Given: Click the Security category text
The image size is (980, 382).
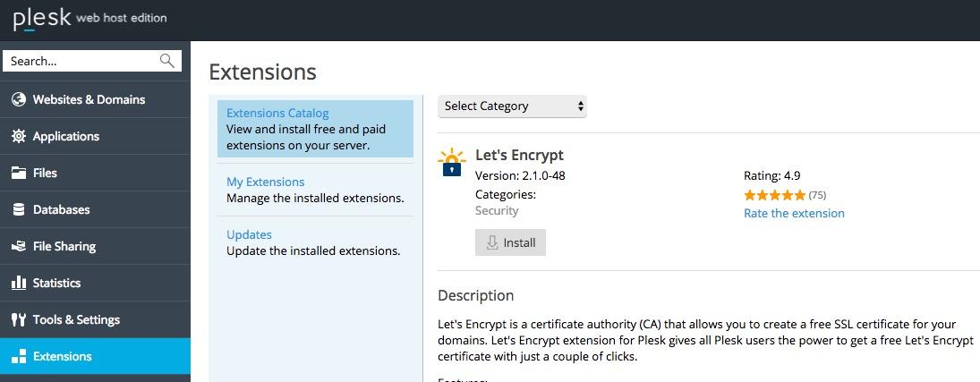Looking at the screenshot, I should (497, 211).
